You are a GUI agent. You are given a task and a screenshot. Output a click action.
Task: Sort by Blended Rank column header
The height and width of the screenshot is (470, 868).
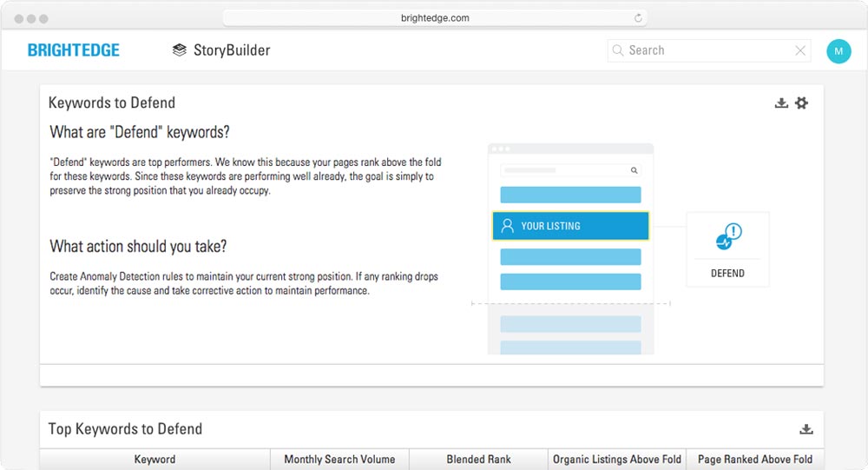coord(478,460)
